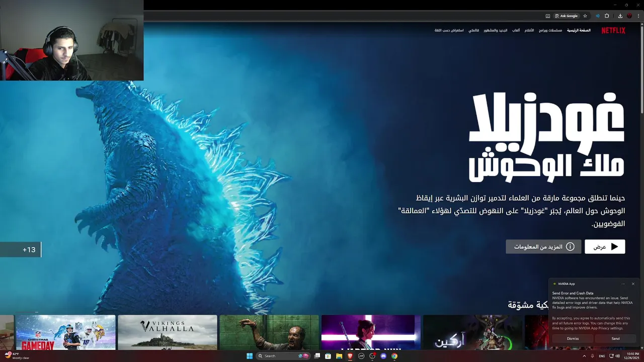This screenshot has width=644, height=362.
Task: Open Google Chrome from the taskbar
Action: click(x=394, y=356)
